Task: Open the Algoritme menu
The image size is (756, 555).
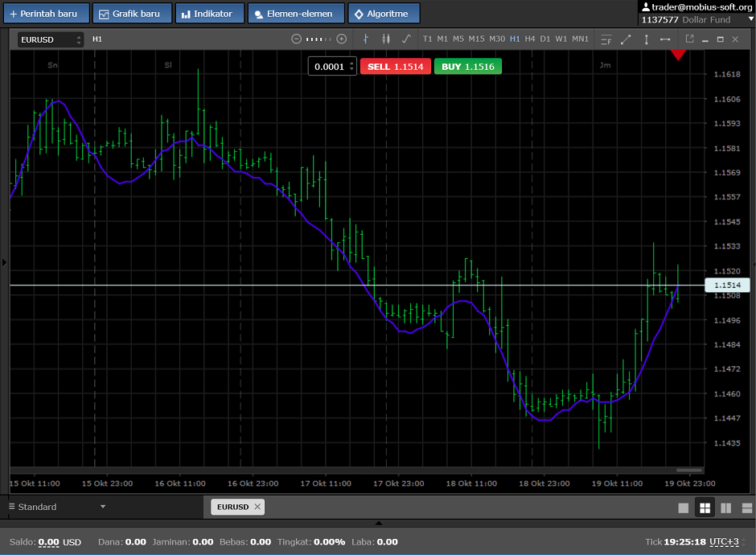Action: [x=384, y=14]
